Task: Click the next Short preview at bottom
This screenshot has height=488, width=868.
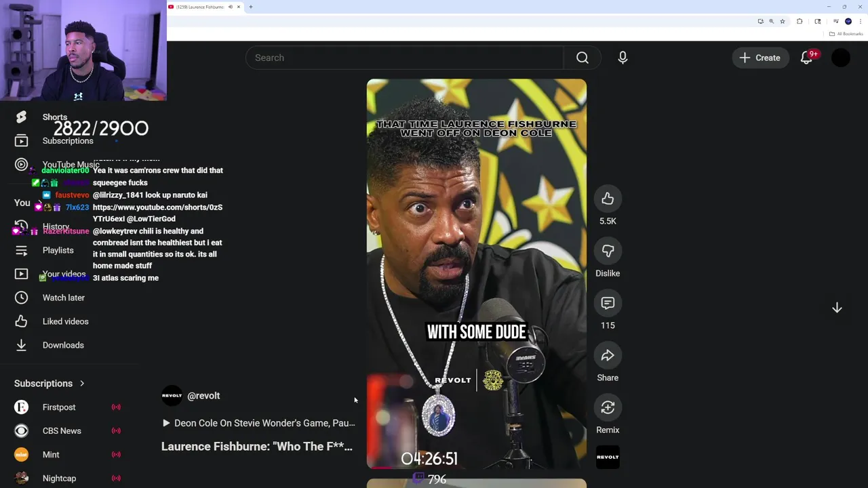Action: pos(477,483)
